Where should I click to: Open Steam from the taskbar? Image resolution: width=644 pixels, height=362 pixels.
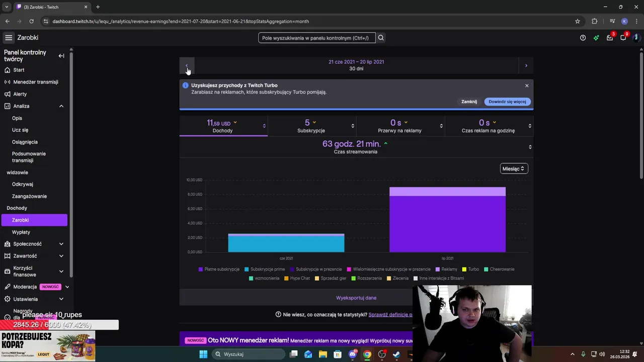(x=396, y=354)
